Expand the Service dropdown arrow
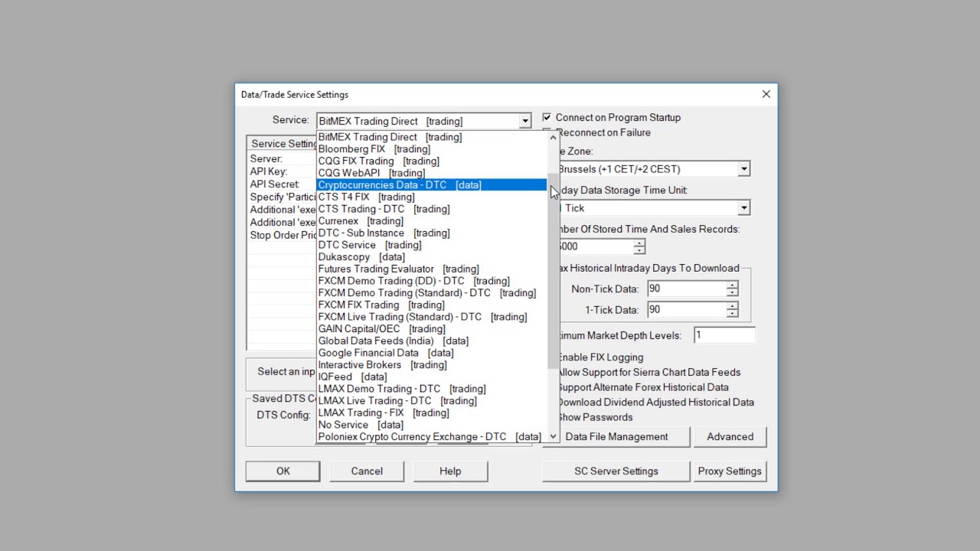This screenshot has height=551, width=980. point(524,121)
